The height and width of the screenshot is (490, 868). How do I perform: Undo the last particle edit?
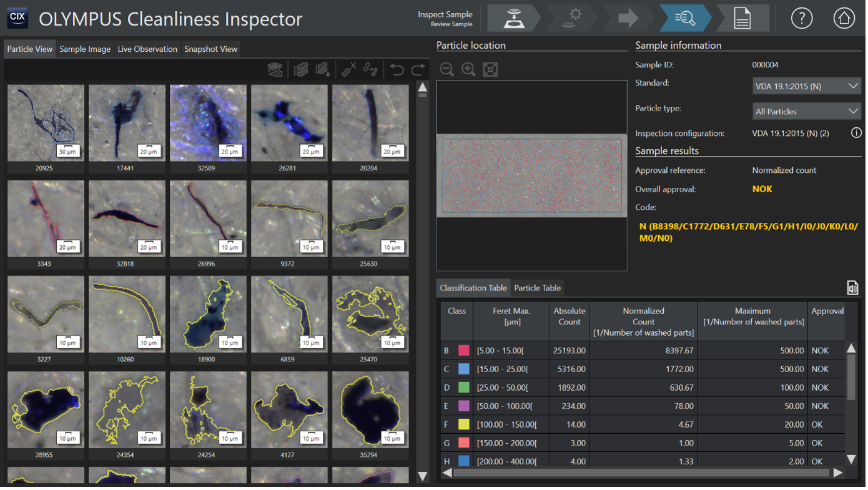coord(397,69)
